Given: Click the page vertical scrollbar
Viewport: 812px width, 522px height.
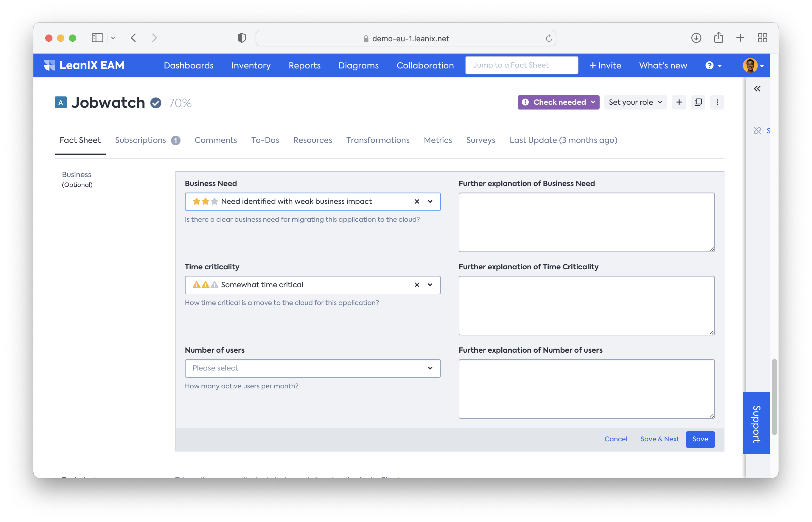Looking at the screenshot, I should coord(774,397).
